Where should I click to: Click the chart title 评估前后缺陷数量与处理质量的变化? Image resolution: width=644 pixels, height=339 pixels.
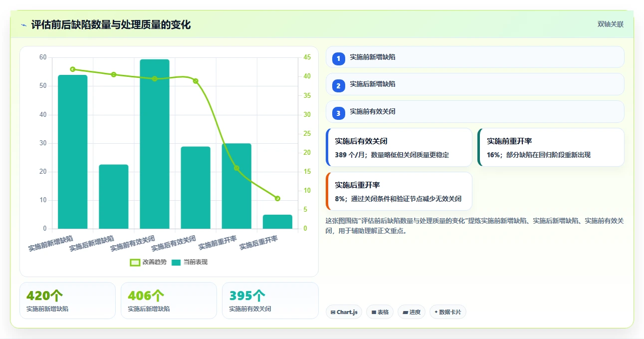point(111,25)
